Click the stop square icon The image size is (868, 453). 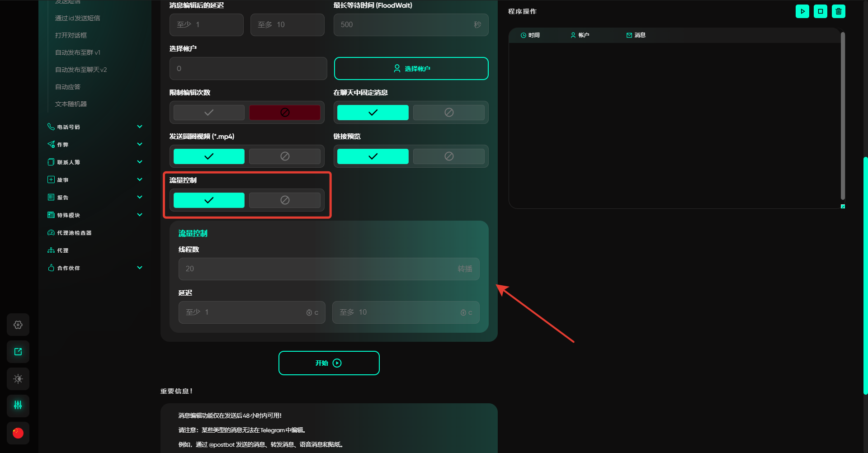820,11
